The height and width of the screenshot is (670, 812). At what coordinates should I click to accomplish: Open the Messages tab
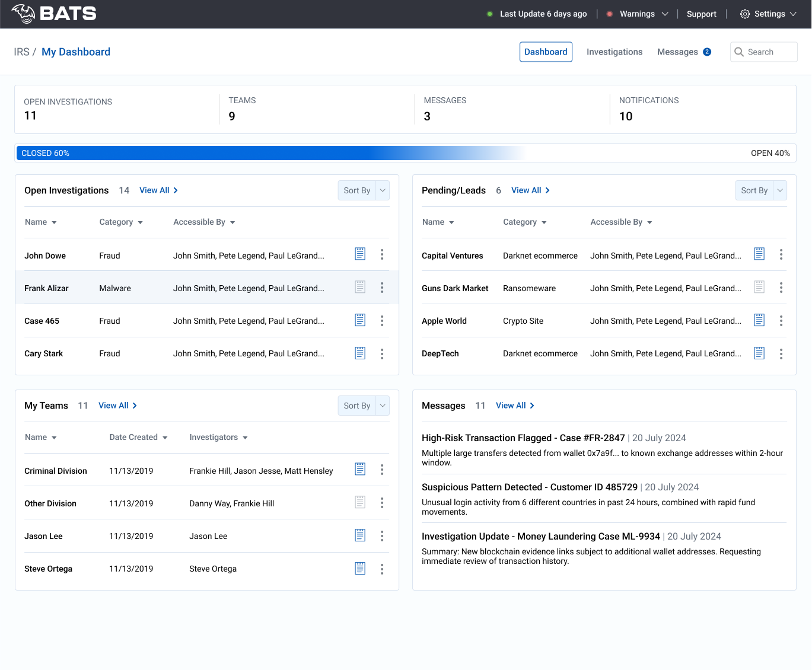677,52
